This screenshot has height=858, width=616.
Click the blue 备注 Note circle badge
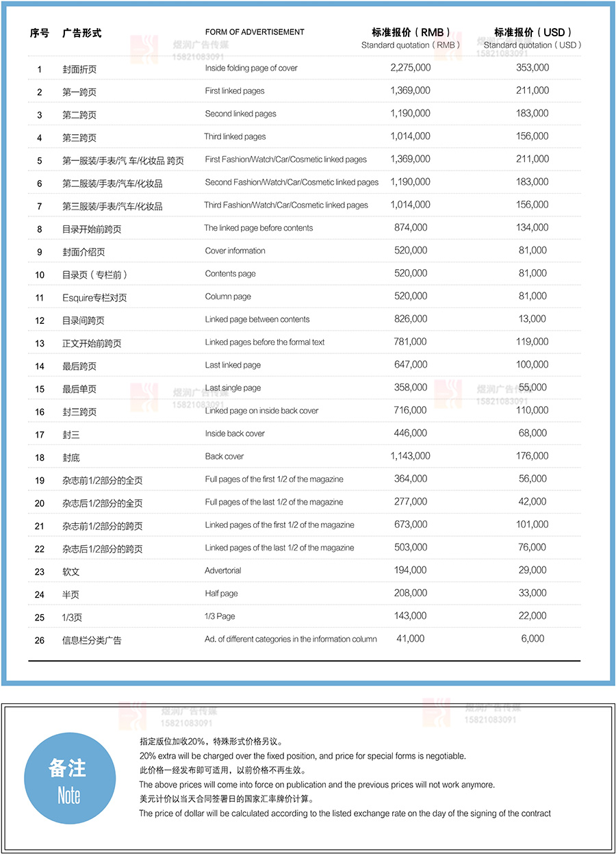pyautogui.click(x=69, y=779)
